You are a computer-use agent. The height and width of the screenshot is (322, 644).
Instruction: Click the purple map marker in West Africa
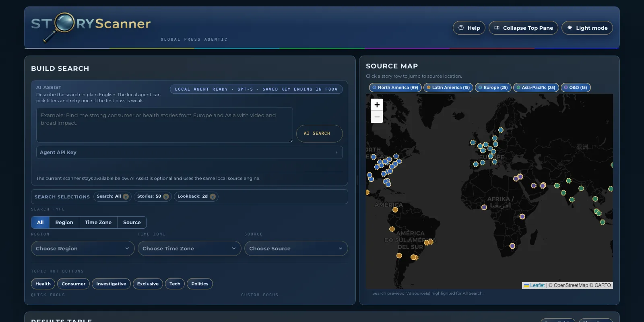coord(484,207)
